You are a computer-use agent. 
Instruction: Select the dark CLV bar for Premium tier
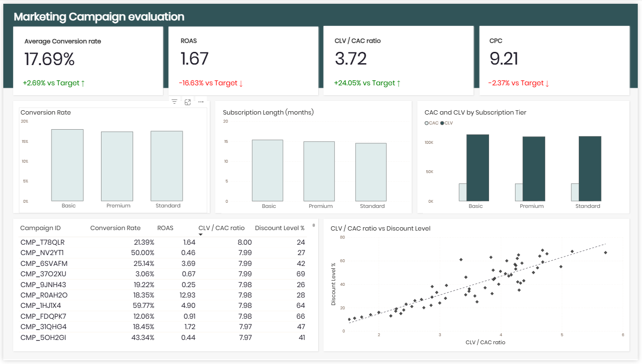pos(534,169)
